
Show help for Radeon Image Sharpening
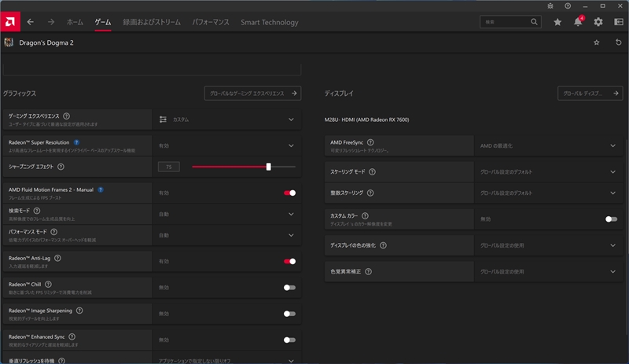pyautogui.click(x=79, y=311)
